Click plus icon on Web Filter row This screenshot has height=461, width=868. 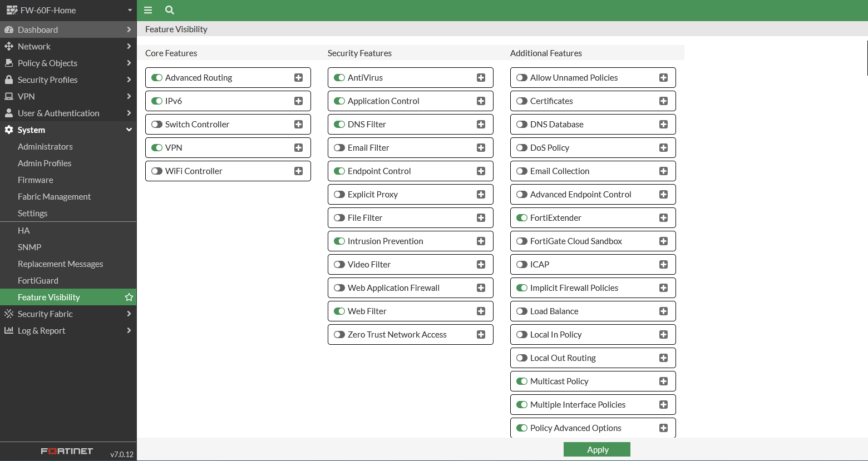click(x=481, y=311)
